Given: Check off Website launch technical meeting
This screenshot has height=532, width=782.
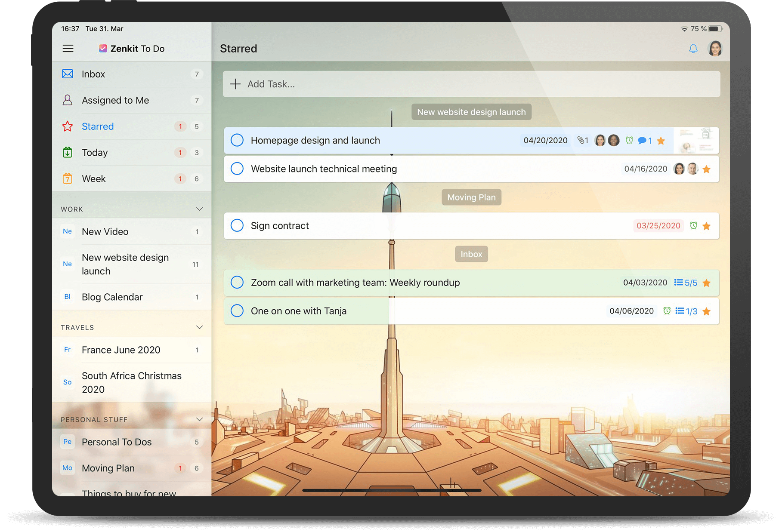Looking at the screenshot, I should [237, 169].
